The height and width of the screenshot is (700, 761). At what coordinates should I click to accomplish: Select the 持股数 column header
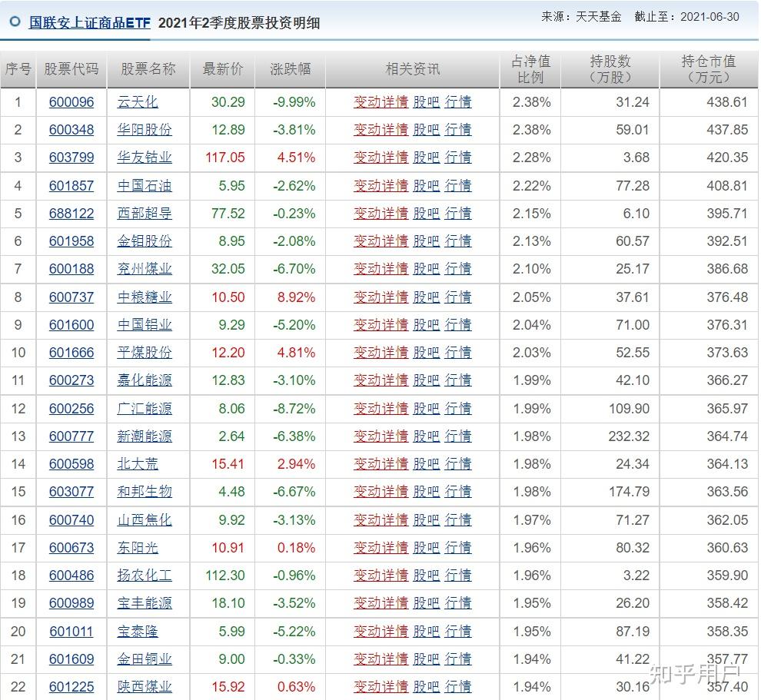click(610, 69)
